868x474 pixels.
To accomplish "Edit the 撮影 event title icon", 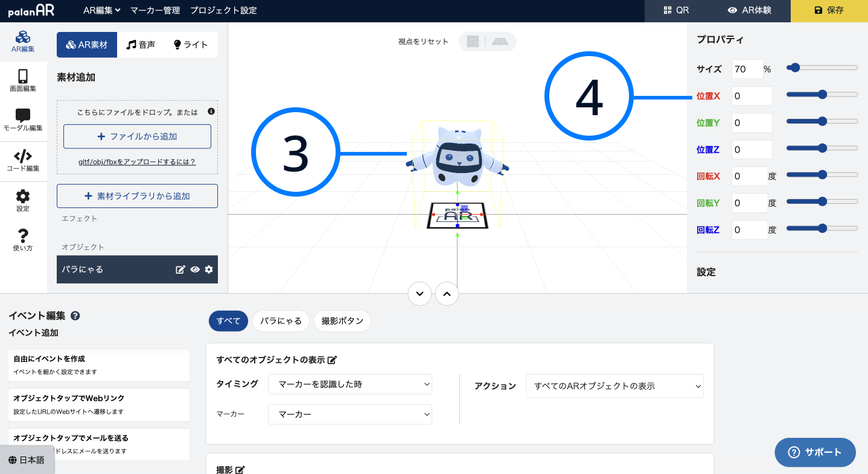I will [240, 470].
